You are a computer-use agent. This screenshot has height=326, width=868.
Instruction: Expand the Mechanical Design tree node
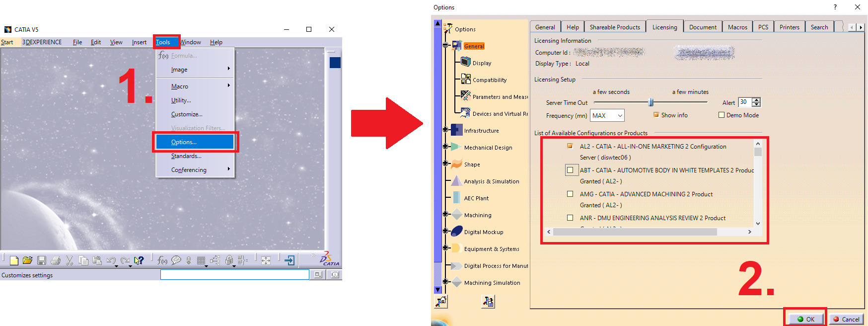coord(445,147)
